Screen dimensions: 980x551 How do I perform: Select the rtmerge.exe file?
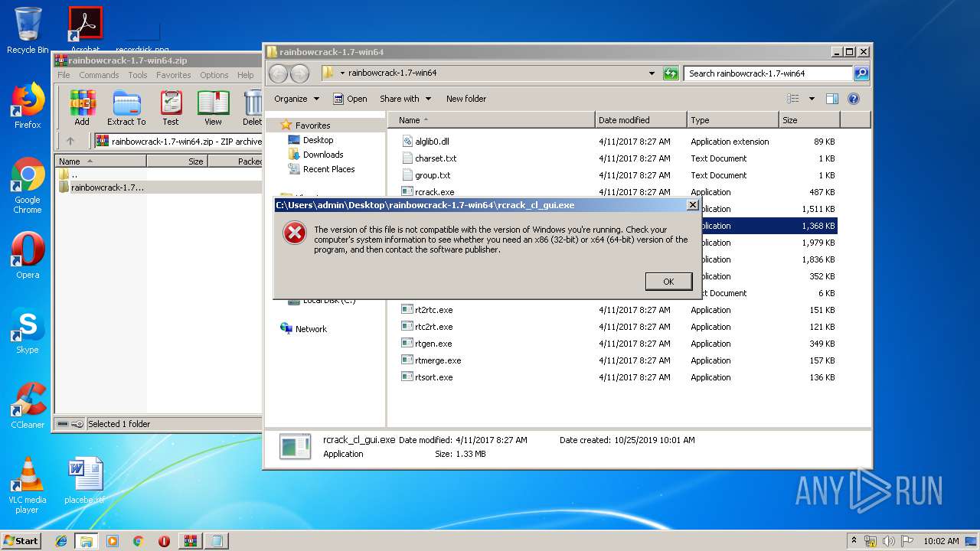[431, 360]
